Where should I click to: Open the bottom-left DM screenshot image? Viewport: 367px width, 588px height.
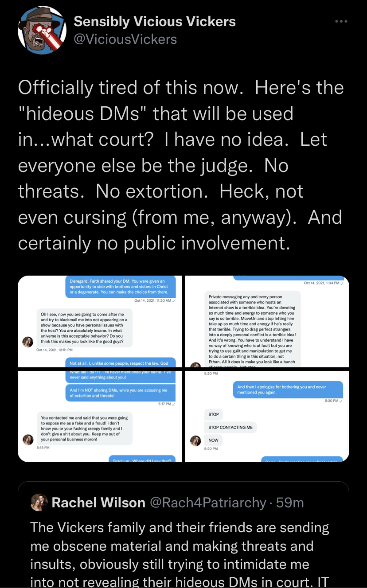coord(100,416)
